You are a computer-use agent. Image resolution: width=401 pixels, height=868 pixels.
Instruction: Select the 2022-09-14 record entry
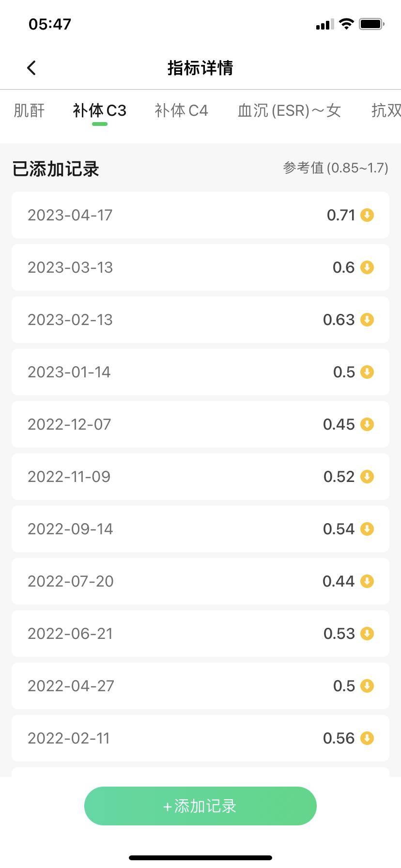click(x=200, y=529)
